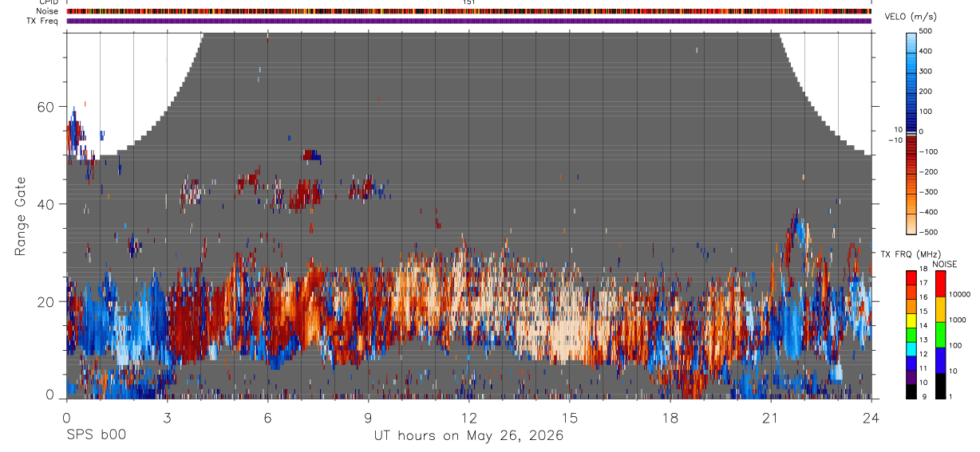Click the x-axis tick label '6'

[x=267, y=417]
